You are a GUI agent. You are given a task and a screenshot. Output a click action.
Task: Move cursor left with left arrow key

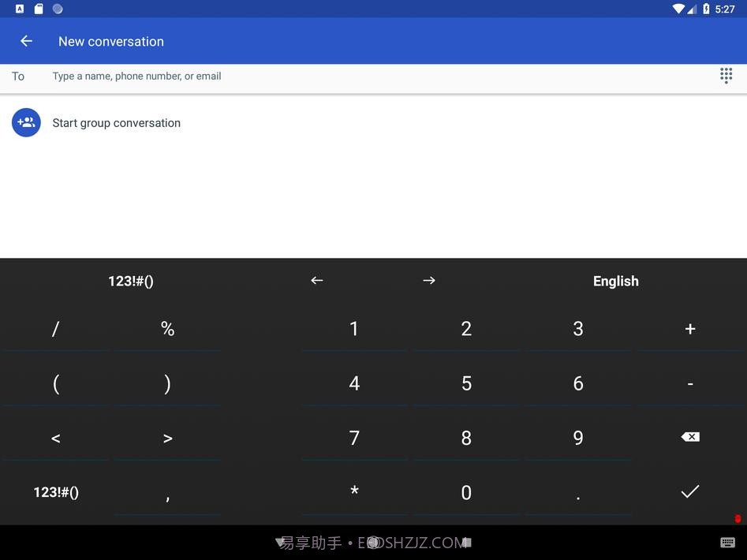click(x=317, y=281)
